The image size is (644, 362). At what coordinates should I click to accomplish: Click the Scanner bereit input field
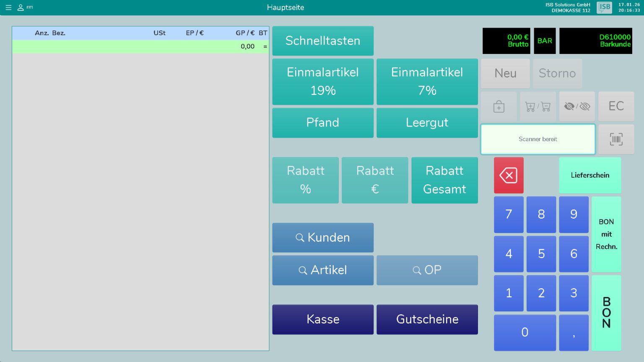click(538, 139)
